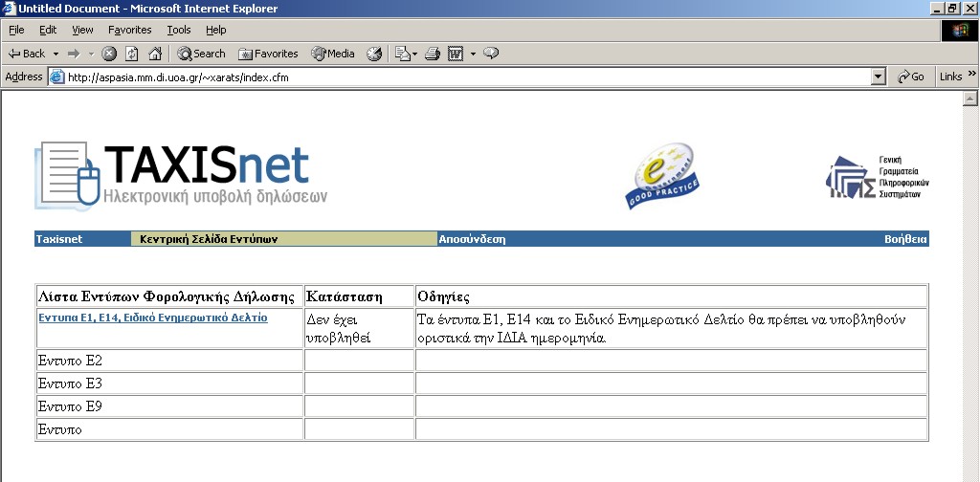The width and height of the screenshot is (980, 482).
Task: Click the Εντυπο Ε2 row text
Action: click(x=70, y=361)
